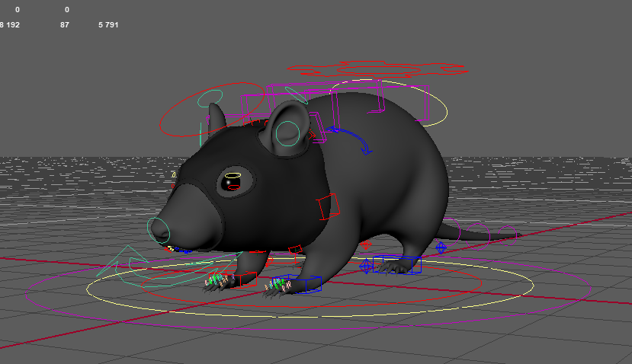Select the red box control on the shoulder
The height and width of the screenshot is (364, 632).
coord(327,206)
